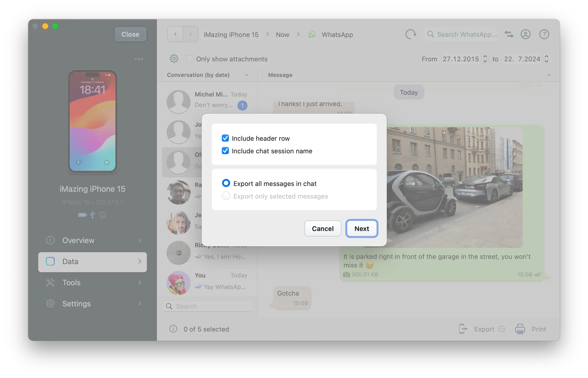Screen dimensions: 588x378
Task: Enable Only show attachments
Action: click(189, 59)
